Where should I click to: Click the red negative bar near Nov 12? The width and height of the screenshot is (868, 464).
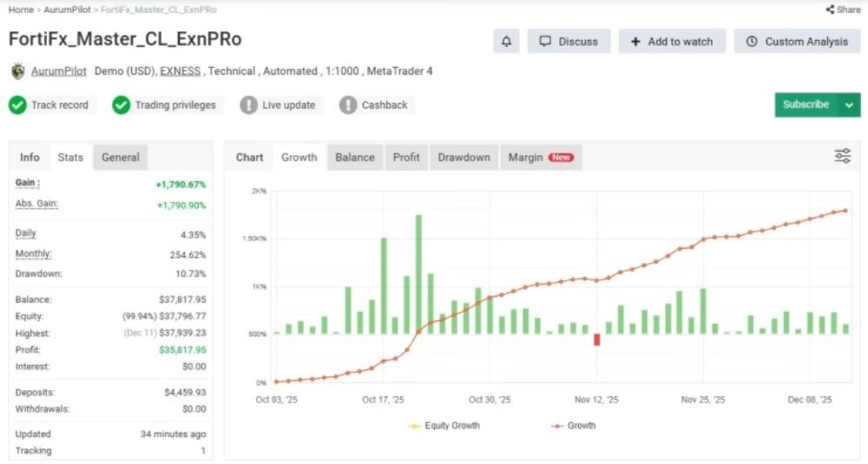[x=597, y=339]
